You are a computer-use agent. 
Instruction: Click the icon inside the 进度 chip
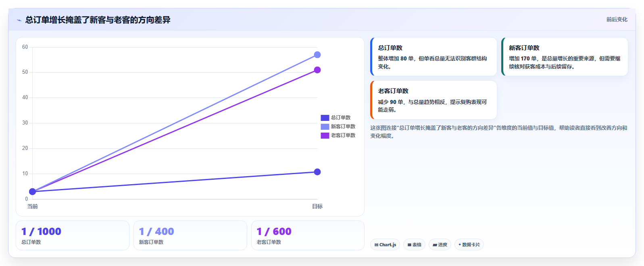coord(435,245)
